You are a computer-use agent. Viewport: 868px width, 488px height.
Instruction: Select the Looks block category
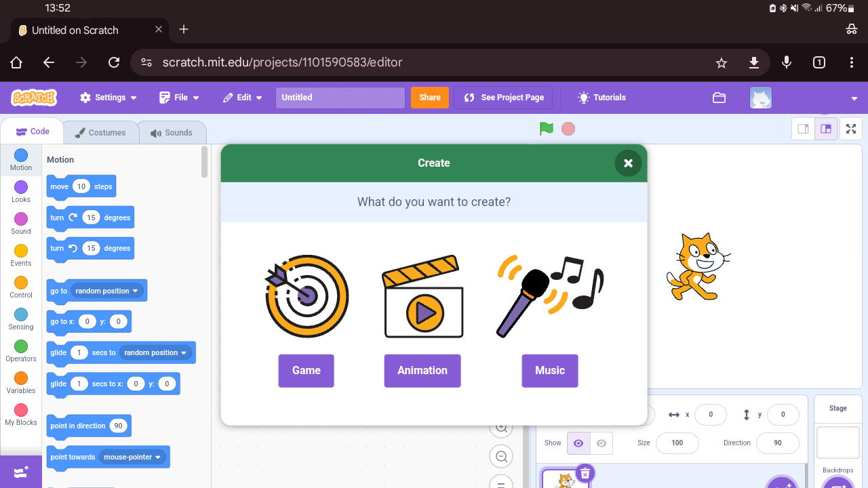point(21,192)
